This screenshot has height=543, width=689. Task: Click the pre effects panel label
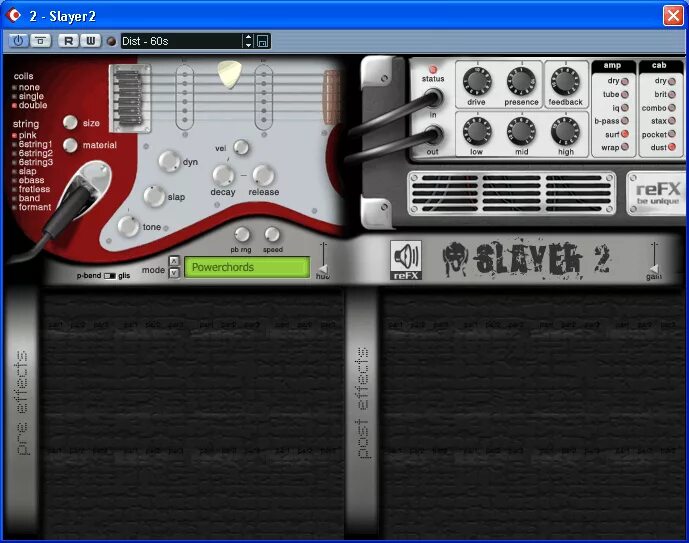(x=22, y=402)
